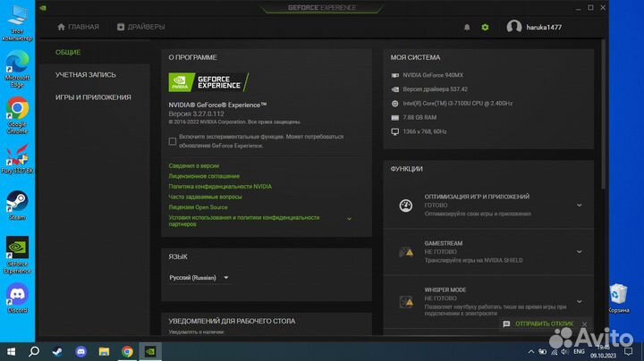
Task: Open Microsoft Edge desktop shortcut
Action: click(x=17, y=63)
